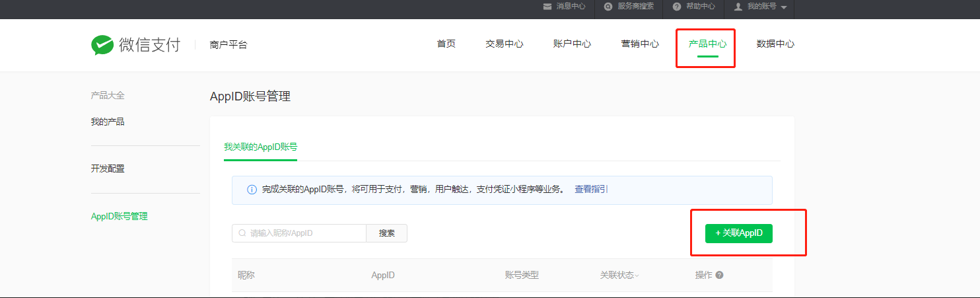The width and height of the screenshot is (980, 298).
Task: Open 开发配置 in the sidebar
Action: point(108,168)
